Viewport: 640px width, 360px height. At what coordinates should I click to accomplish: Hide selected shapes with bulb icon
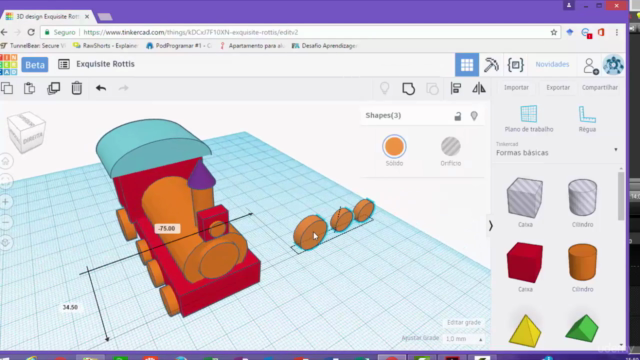point(474,116)
